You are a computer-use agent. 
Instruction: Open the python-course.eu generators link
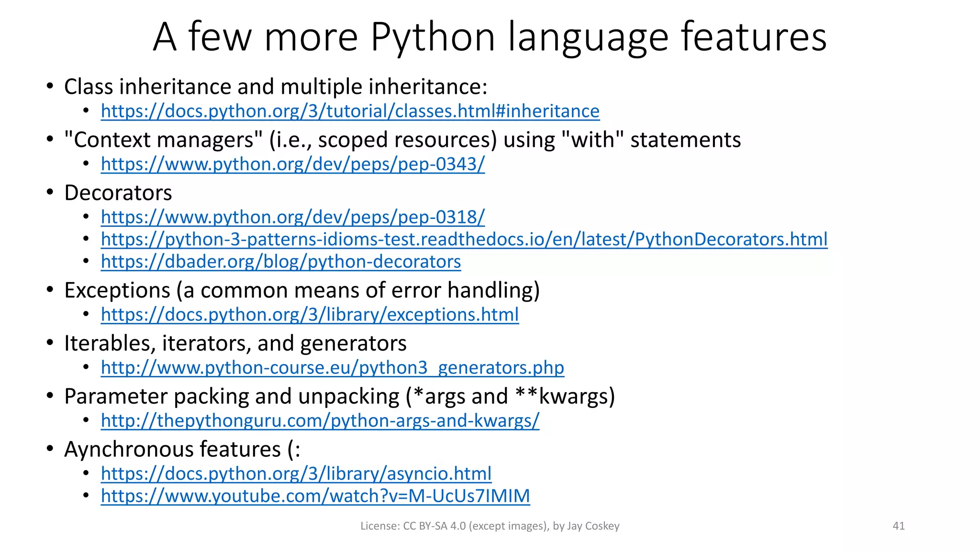click(x=332, y=368)
